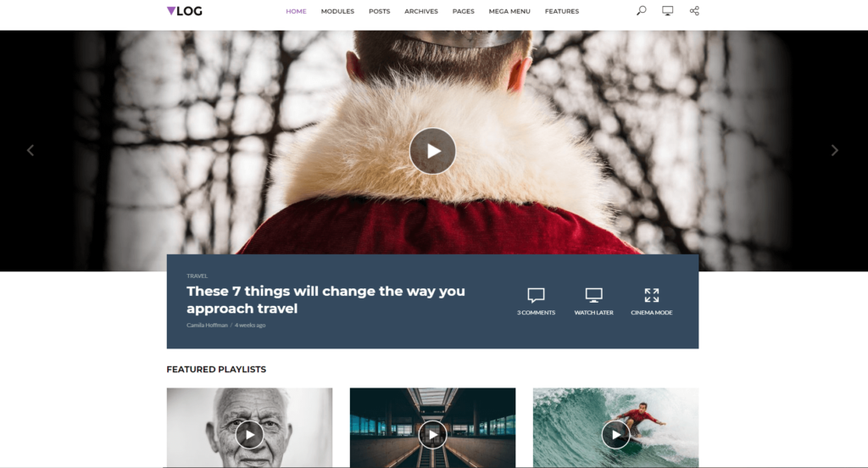Activate Cinema Mode expand icon

click(652, 295)
